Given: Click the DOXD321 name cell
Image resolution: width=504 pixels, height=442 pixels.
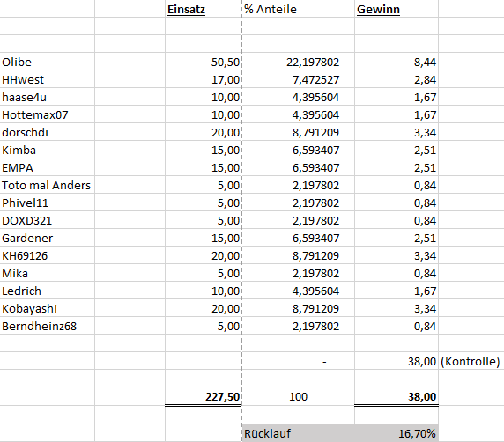Looking at the screenshot, I should pyautogui.click(x=48, y=221).
